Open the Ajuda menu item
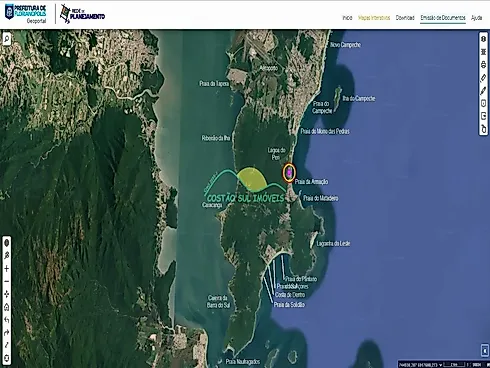This screenshot has height=368, width=490. (x=477, y=18)
